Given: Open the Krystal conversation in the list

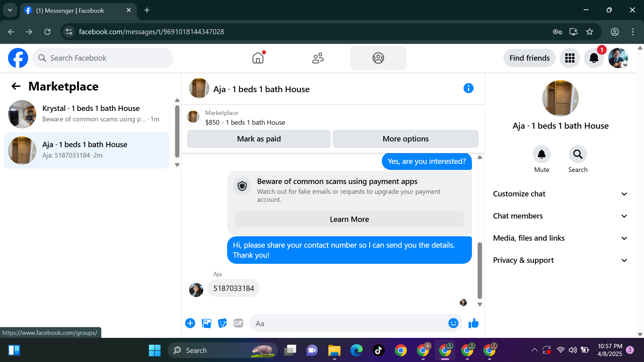Looking at the screenshot, I should click(x=87, y=114).
